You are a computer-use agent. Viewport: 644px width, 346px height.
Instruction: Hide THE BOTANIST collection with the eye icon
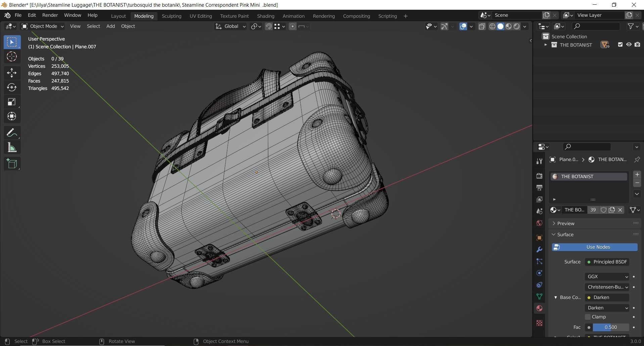coord(629,45)
